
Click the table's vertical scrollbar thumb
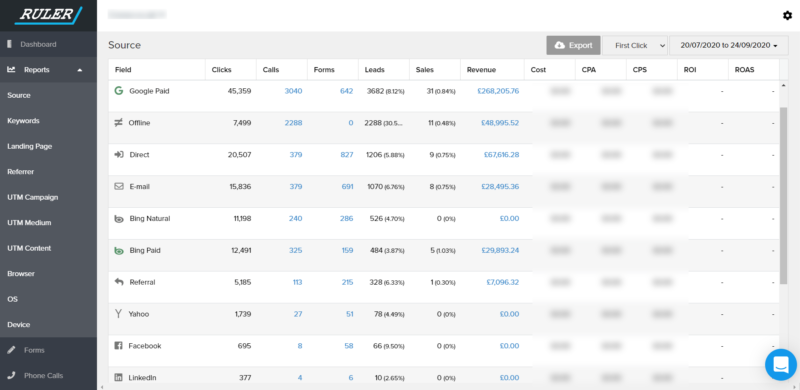tap(784, 196)
